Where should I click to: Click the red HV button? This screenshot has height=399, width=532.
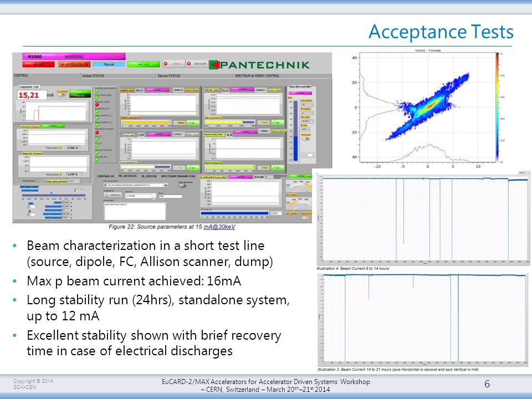pos(38,64)
